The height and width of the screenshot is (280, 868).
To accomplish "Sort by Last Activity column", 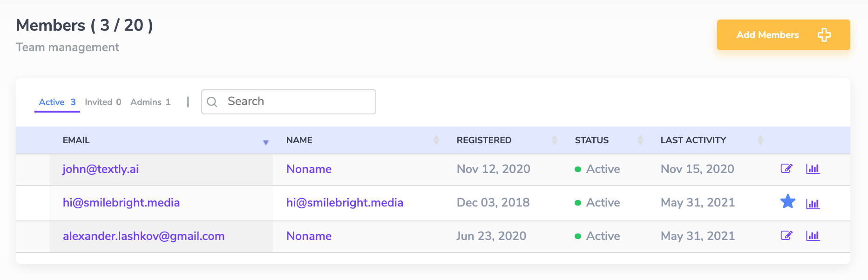I will (760, 140).
